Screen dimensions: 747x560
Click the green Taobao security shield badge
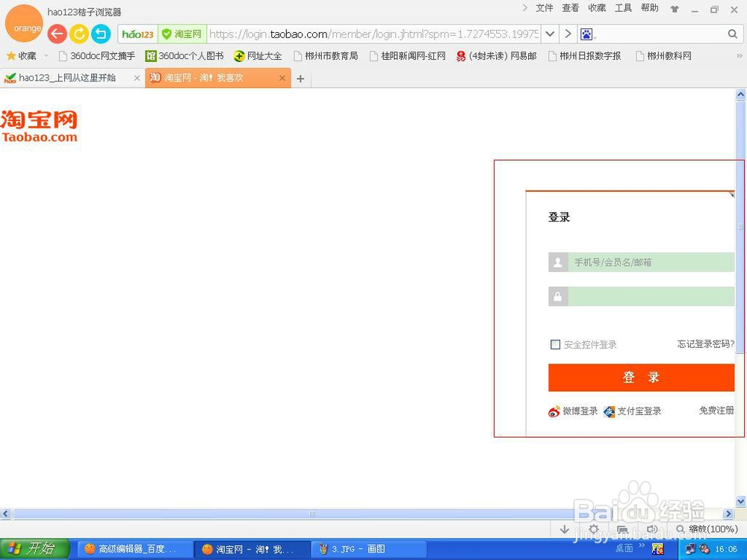tap(182, 34)
